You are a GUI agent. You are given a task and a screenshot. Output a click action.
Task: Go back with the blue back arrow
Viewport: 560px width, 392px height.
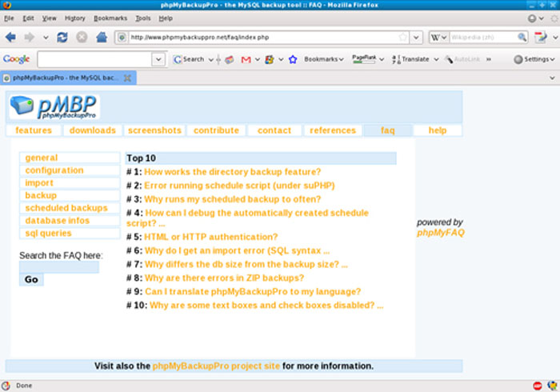click(10, 37)
